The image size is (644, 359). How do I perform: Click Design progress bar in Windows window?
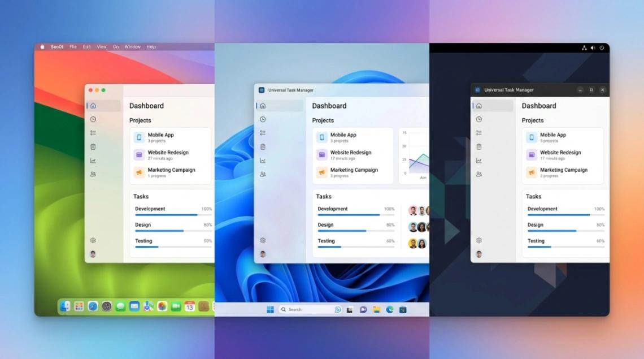coord(356,231)
